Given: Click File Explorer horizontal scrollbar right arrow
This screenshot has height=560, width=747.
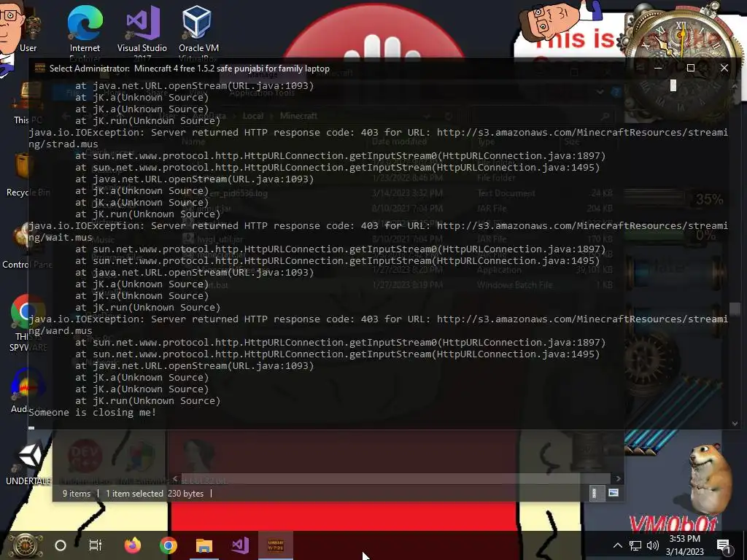Looking at the screenshot, I should pyautogui.click(x=618, y=478).
